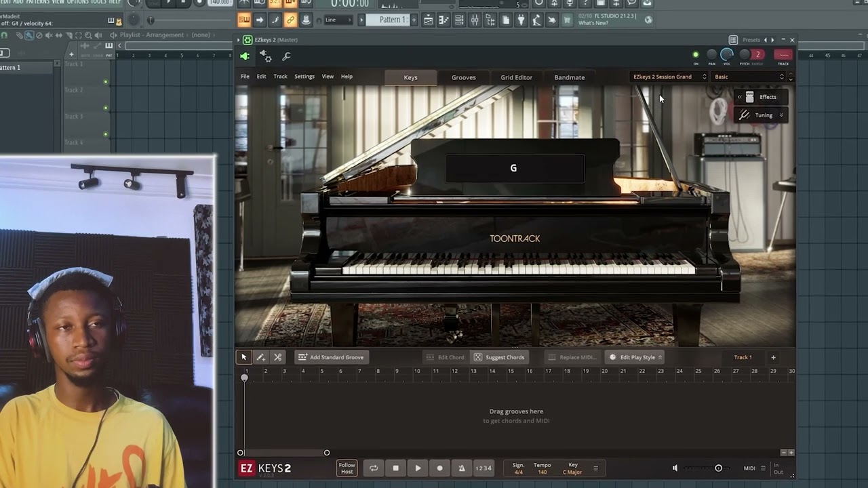Open the EZkeys 2 detailed settings gear icon
Image resolution: width=868 pixels, height=488 pixels.
(266, 57)
